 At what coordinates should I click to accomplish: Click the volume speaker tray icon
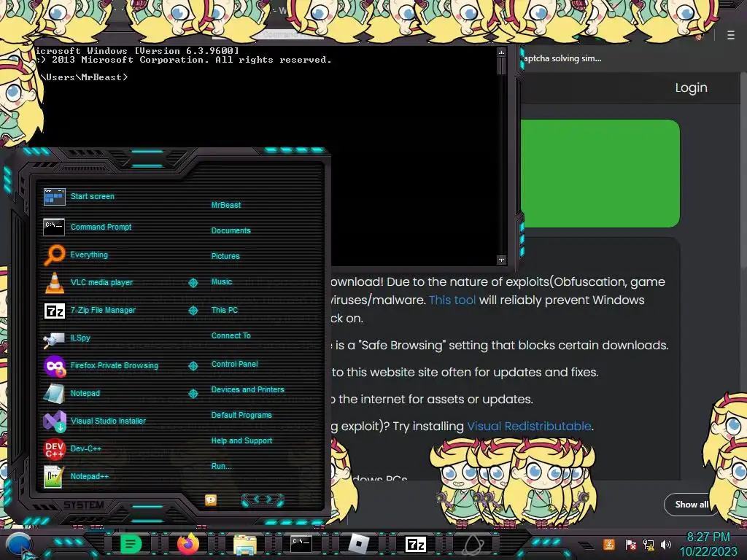click(x=666, y=544)
